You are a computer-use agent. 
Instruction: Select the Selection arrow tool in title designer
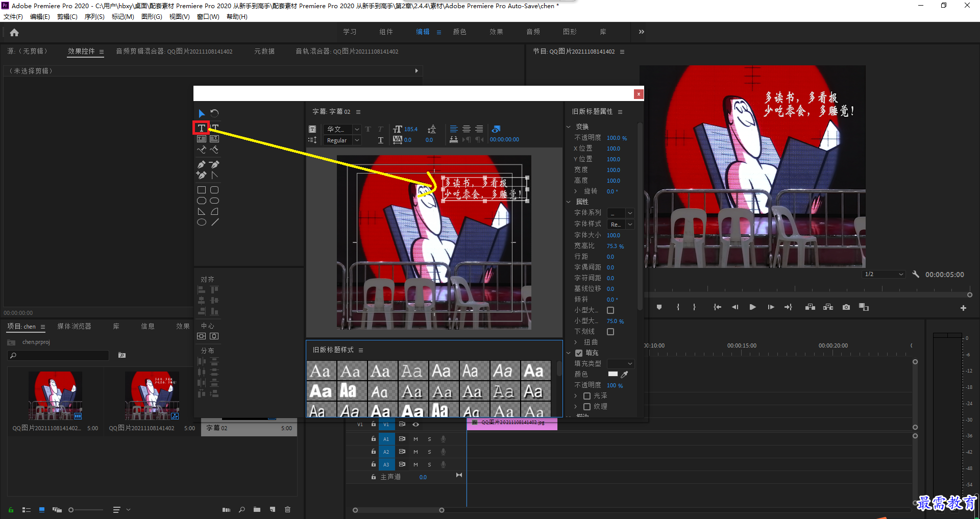tap(202, 113)
